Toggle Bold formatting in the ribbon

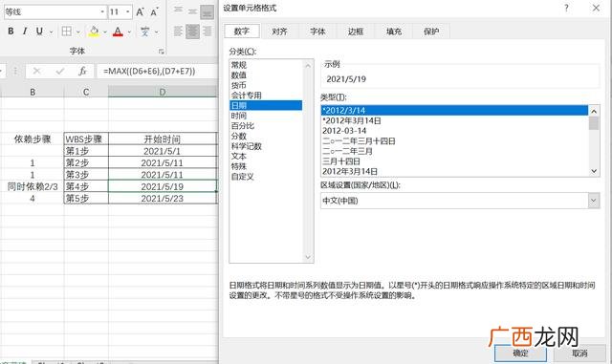[11, 32]
